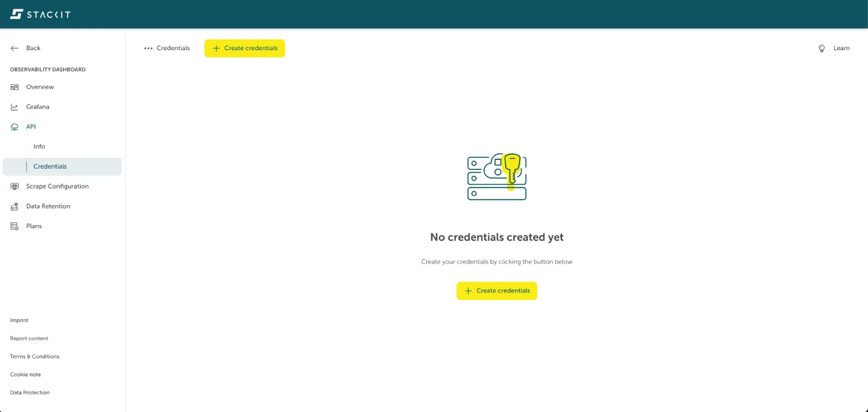The image size is (868, 412).
Task: Click the Scrape Configuration icon
Action: click(14, 186)
